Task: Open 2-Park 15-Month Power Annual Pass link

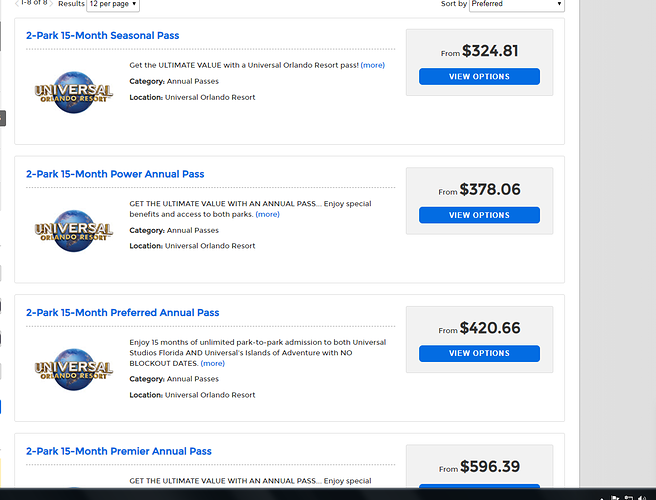Action: point(115,174)
